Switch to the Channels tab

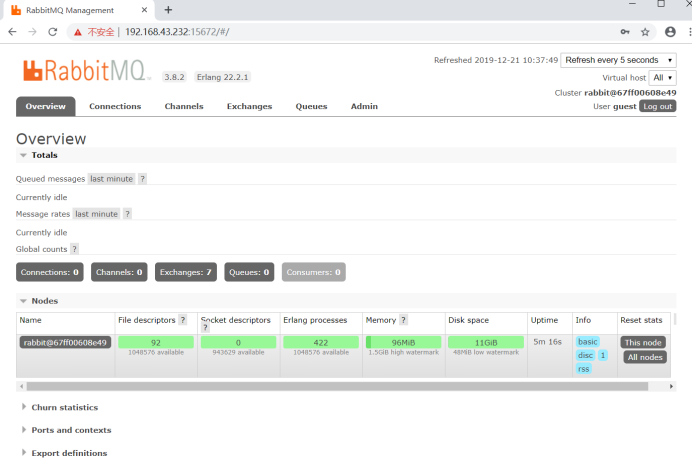184,106
